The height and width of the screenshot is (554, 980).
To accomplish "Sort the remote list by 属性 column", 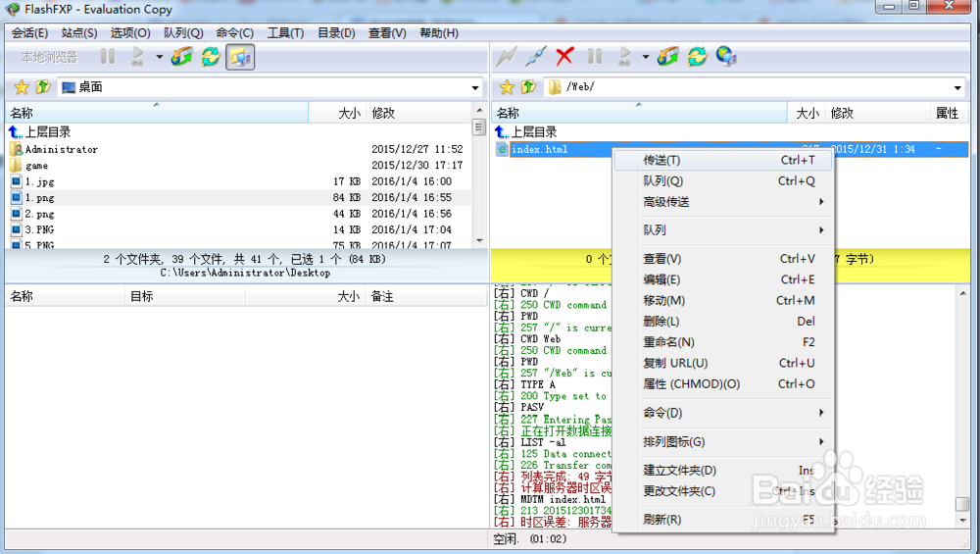I will (x=948, y=113).
